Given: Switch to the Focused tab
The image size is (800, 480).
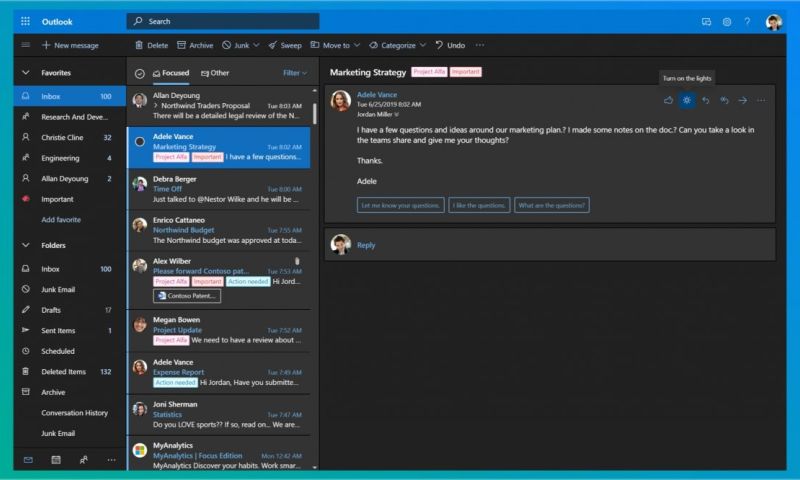Looking at the screenshot, I should pos(171,73).
